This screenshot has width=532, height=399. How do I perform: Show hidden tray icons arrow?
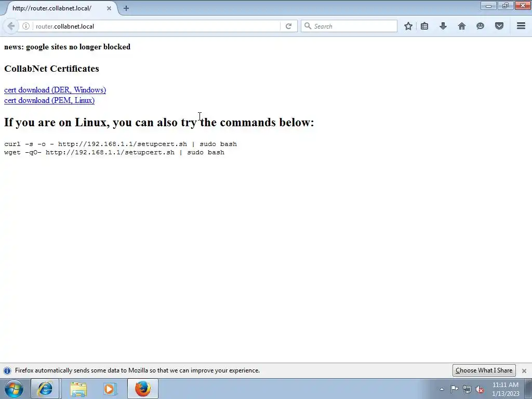tap(442, 389)
